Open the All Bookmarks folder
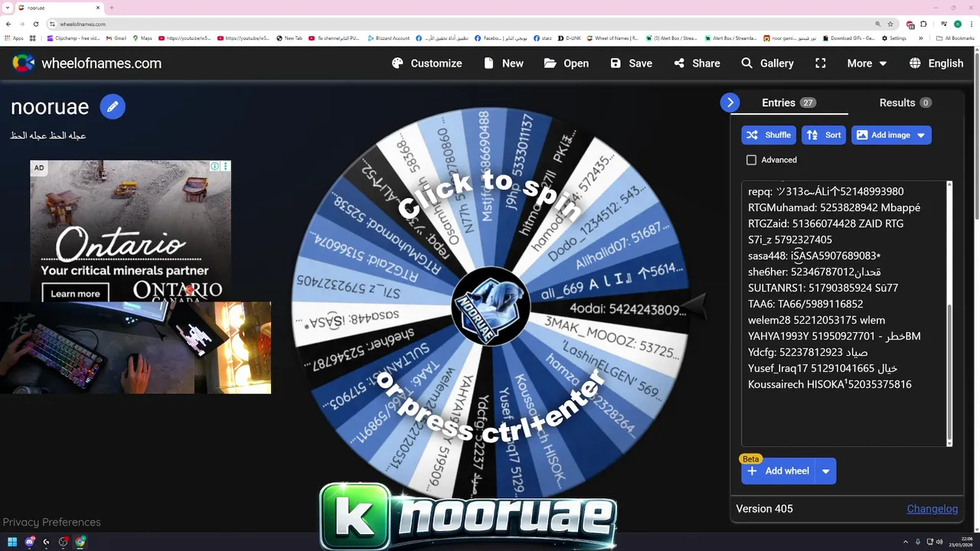The image size is (980, 551). pos(955,38)
